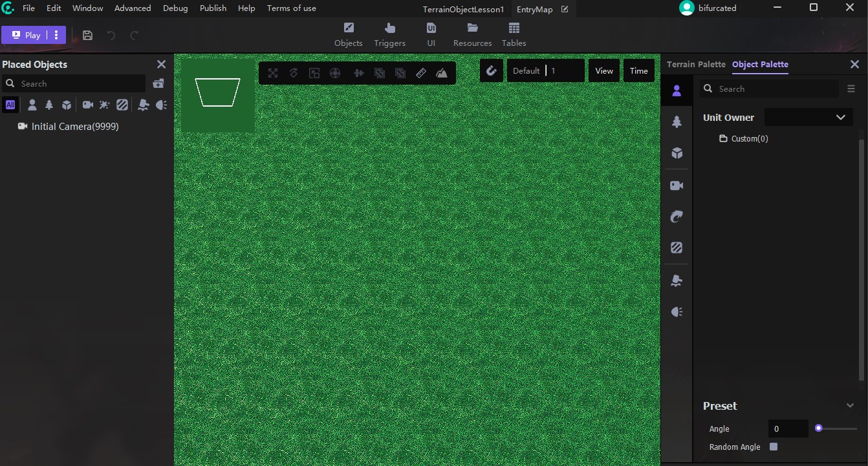This screenshot has width=868, height=466.
Task: Click the Play button
Action: [x=25, y=35]
